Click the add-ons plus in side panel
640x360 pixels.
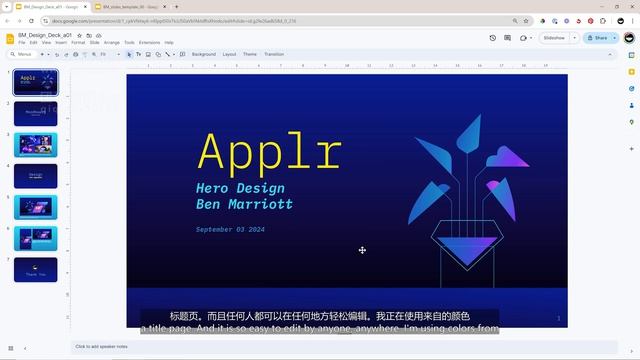click(631, 149)
